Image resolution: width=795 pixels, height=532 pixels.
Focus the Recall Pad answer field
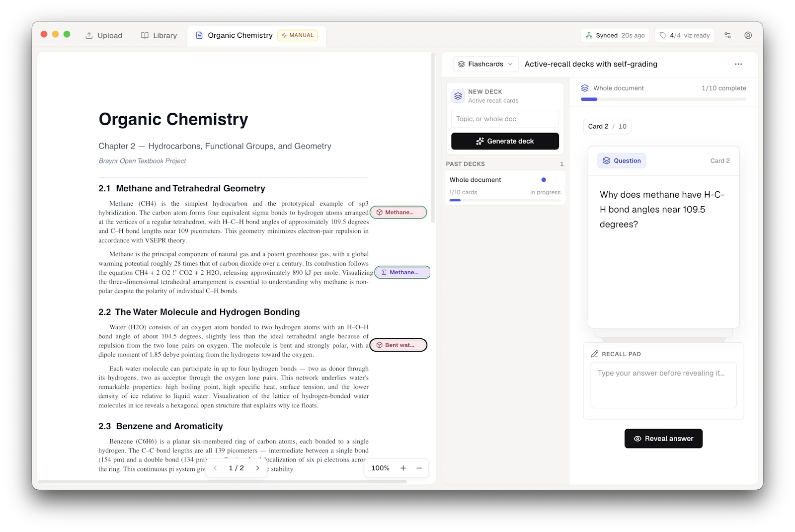(x=663, y=385)
